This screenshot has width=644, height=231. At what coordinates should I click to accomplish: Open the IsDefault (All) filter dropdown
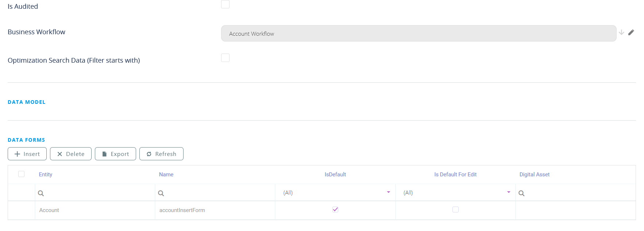tap(388, 192)
